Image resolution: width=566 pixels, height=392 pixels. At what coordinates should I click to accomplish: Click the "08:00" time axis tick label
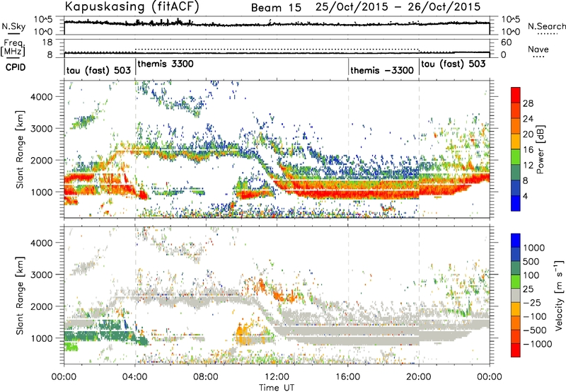pos(206,377)
